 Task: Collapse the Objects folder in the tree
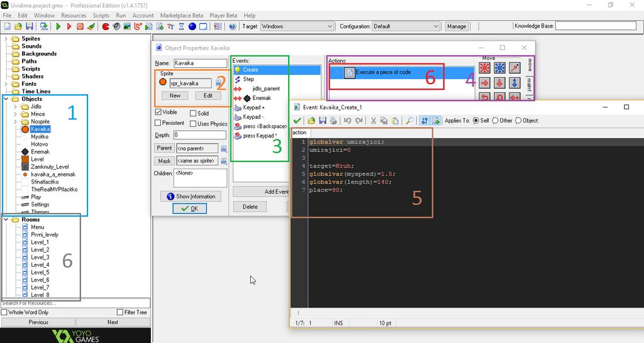pyautogui.click(x=6, y=99)
